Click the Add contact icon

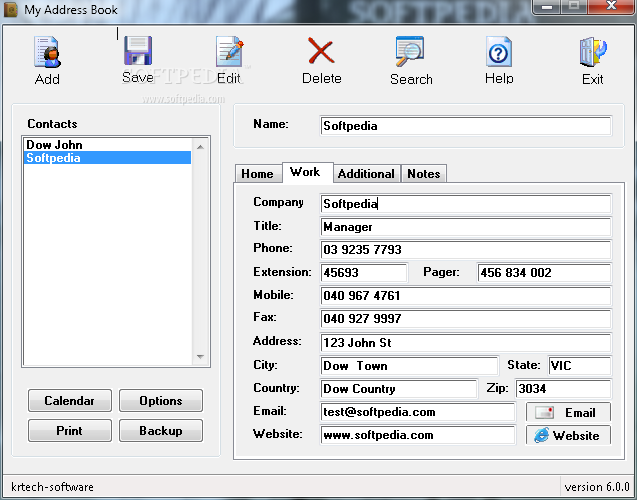click(48, 52)
